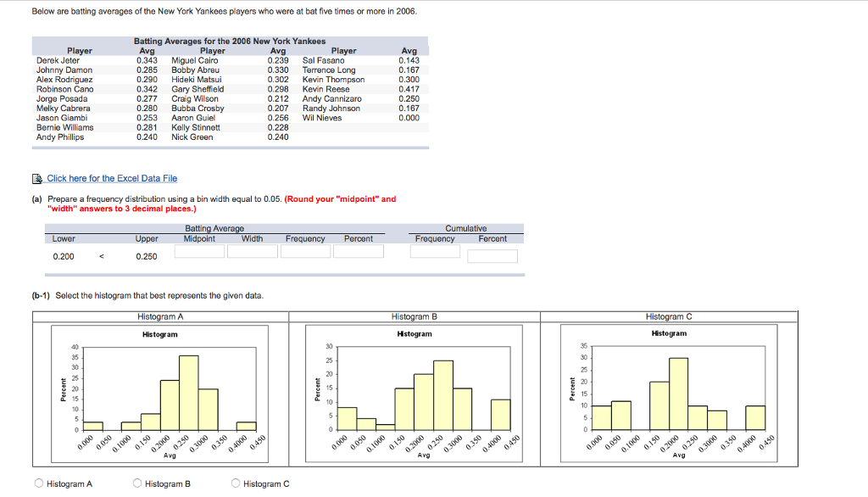Click the Cumulative Frequency input field

coord(435,252)
